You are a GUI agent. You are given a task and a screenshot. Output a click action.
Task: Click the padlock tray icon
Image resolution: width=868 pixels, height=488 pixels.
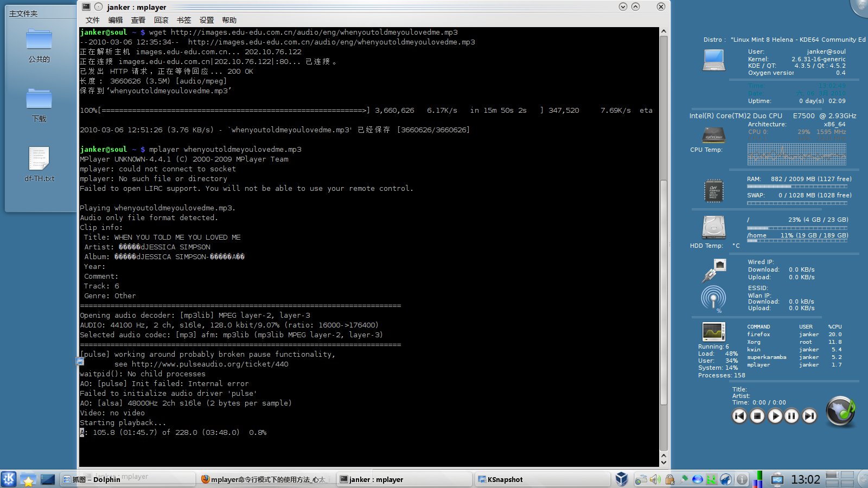(670, 479)
